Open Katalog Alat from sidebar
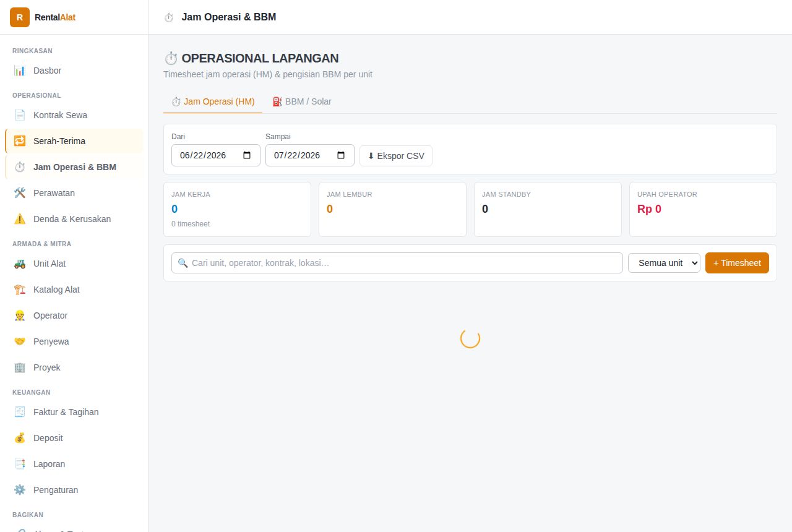Viewport: 792px width, 532px height. point(74,290)
